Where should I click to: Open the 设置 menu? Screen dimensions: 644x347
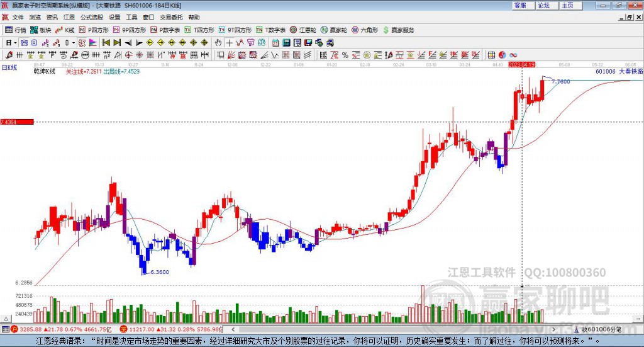coord(114,17)
